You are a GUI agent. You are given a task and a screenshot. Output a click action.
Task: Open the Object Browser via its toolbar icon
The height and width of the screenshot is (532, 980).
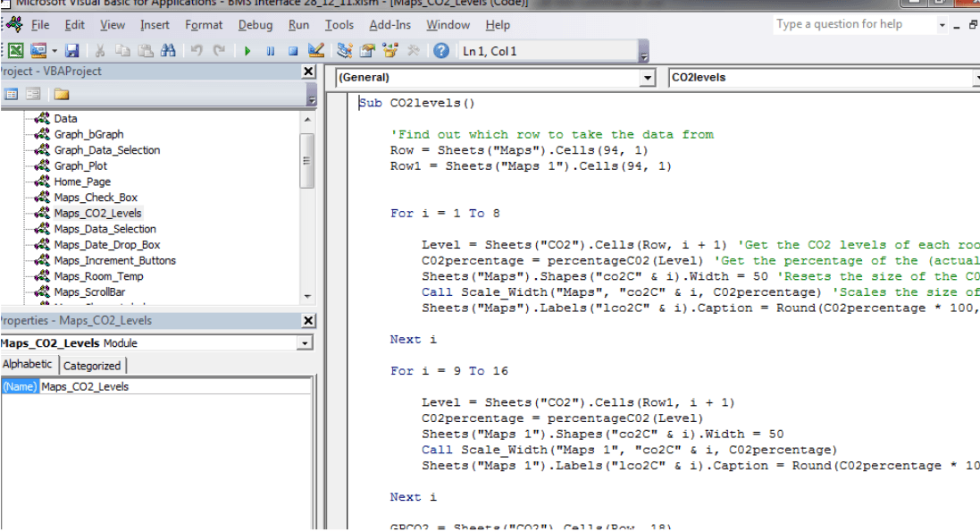[x=391, y=51]
